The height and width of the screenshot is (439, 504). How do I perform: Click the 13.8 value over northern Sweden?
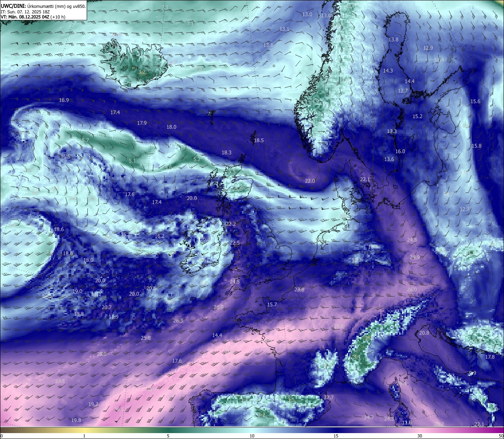coord(393,40)
